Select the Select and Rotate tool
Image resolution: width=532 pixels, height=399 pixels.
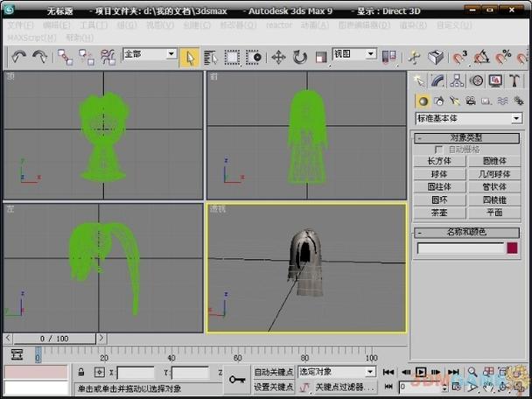[x=300, y=58]
